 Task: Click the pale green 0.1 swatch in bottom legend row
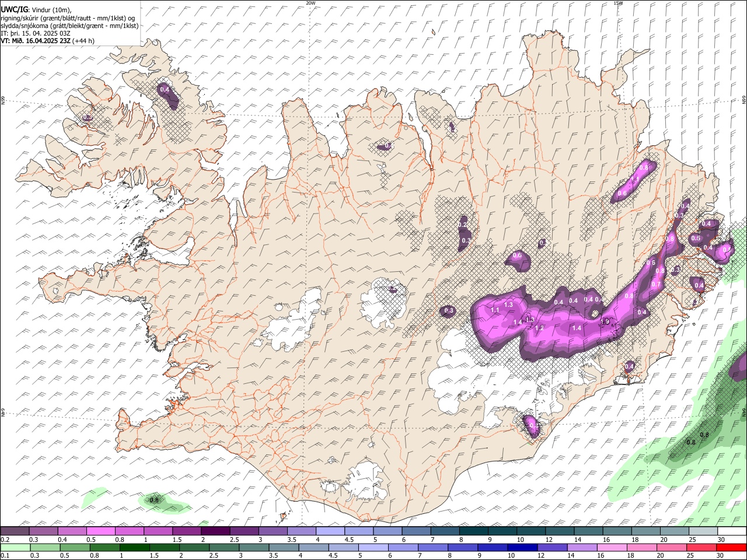point(15,547)
